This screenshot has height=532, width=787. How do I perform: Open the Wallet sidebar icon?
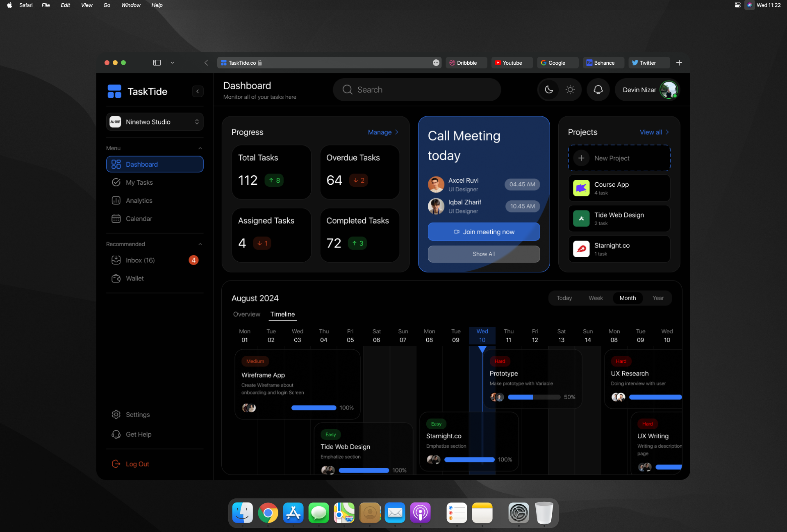116,278
